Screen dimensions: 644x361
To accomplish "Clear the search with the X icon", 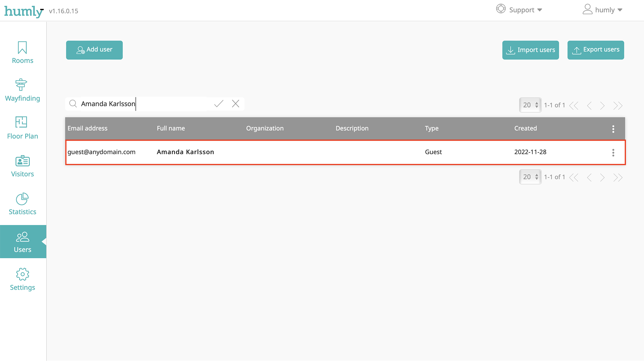I will 235,104.
